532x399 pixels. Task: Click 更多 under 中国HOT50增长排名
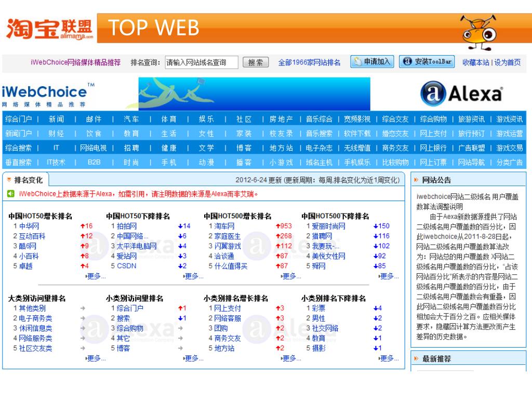pos(96,276)
